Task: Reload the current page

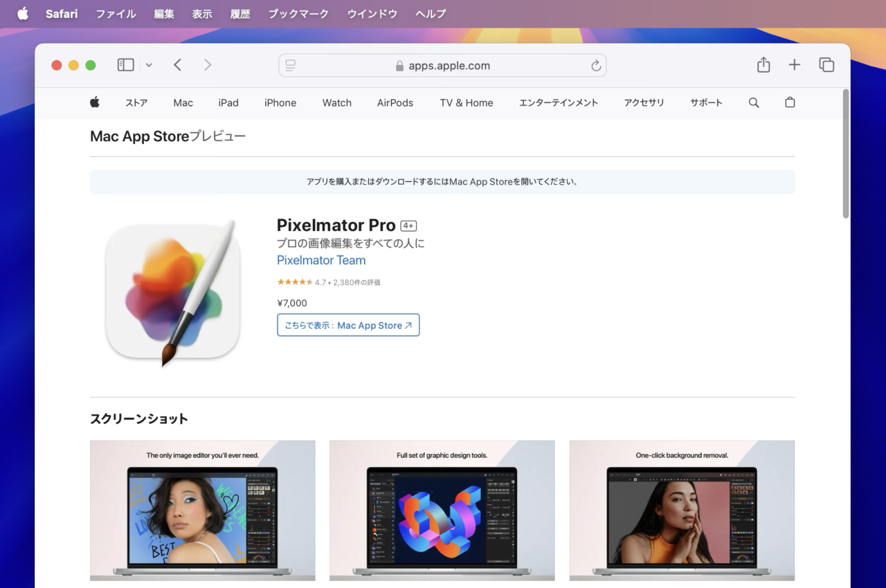Action: click(x=596, y=66)
